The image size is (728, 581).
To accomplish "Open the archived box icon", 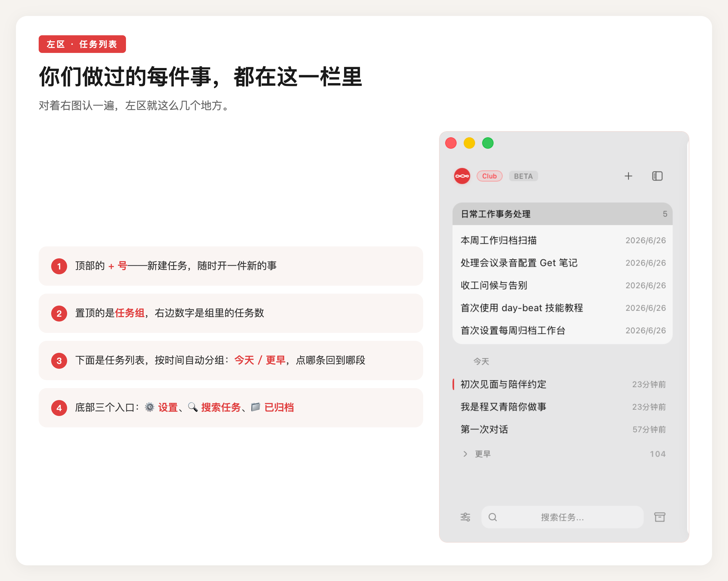I will pos(659,517).
